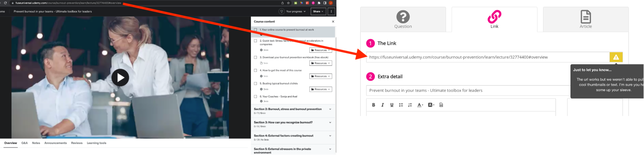Open the text color picker dropdown
644x155 pixels.
[420, 105]
